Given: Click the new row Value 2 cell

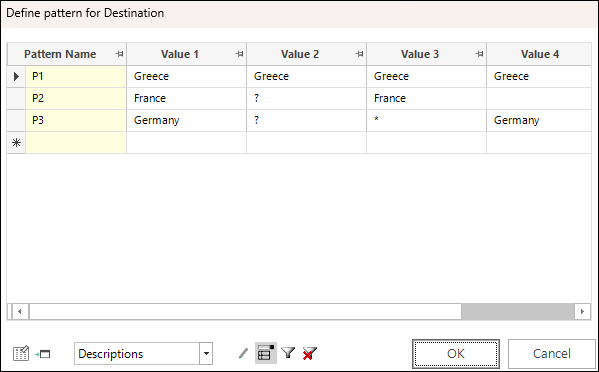Looking at the screenshot, I should click(x=307, y=143).
